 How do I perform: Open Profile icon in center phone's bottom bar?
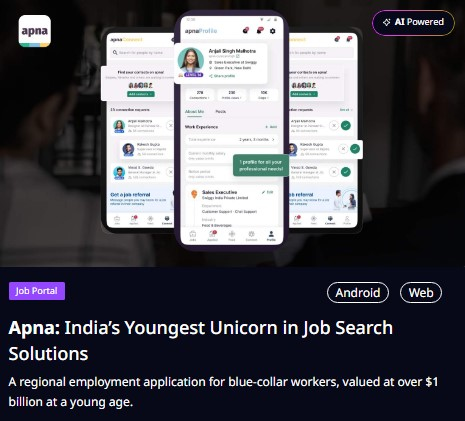[271, 236]
